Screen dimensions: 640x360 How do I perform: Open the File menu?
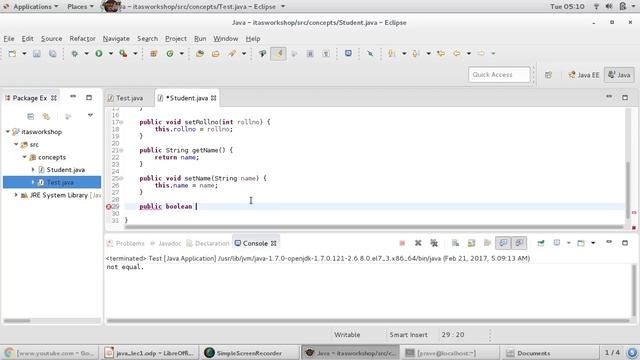[x=9, y=39]
